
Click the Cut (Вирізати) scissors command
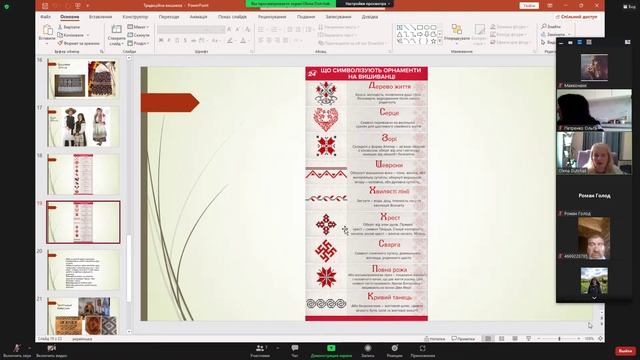[x=69, y=27]
